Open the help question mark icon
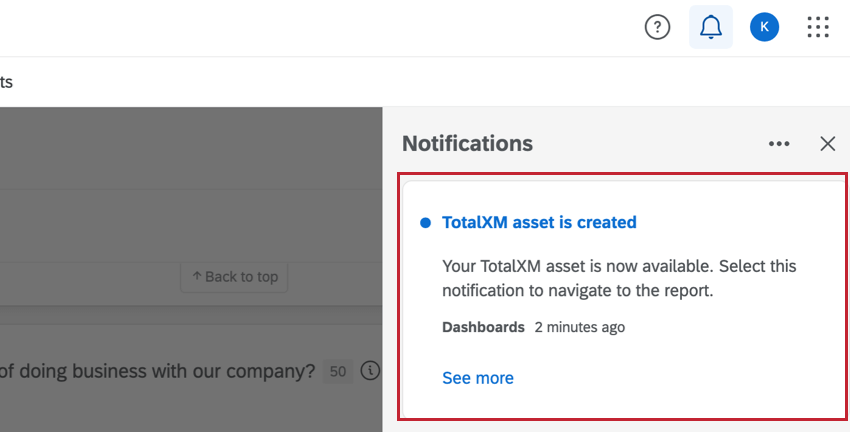This screenshot has height=432, width=850. coord(657,28)
